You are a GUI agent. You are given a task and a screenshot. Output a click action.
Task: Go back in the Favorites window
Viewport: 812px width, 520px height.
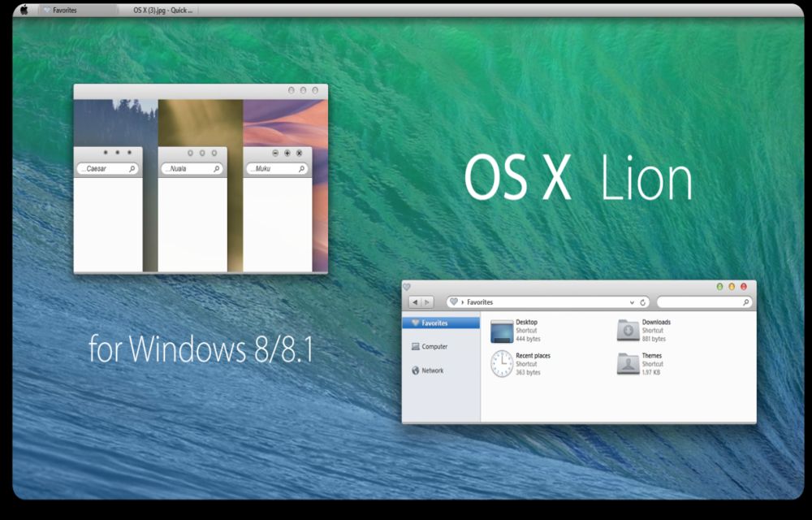point(415,302)
